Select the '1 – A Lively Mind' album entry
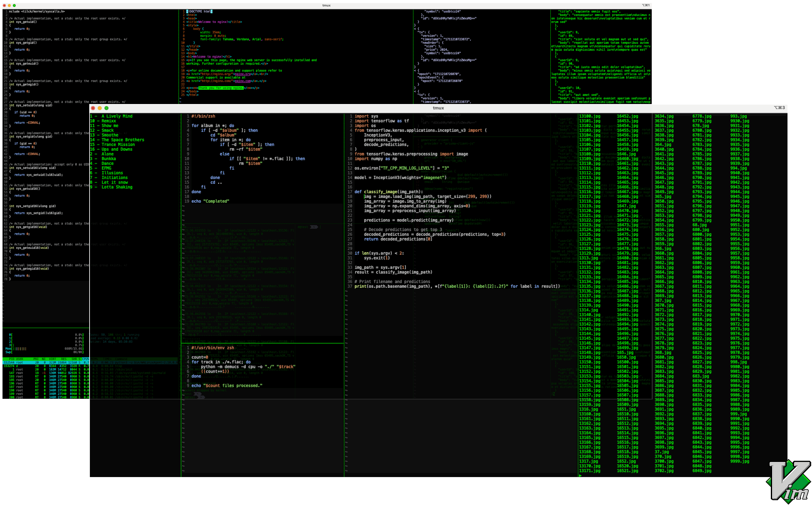Screen dimensions: 812x511 click(111, 116)
